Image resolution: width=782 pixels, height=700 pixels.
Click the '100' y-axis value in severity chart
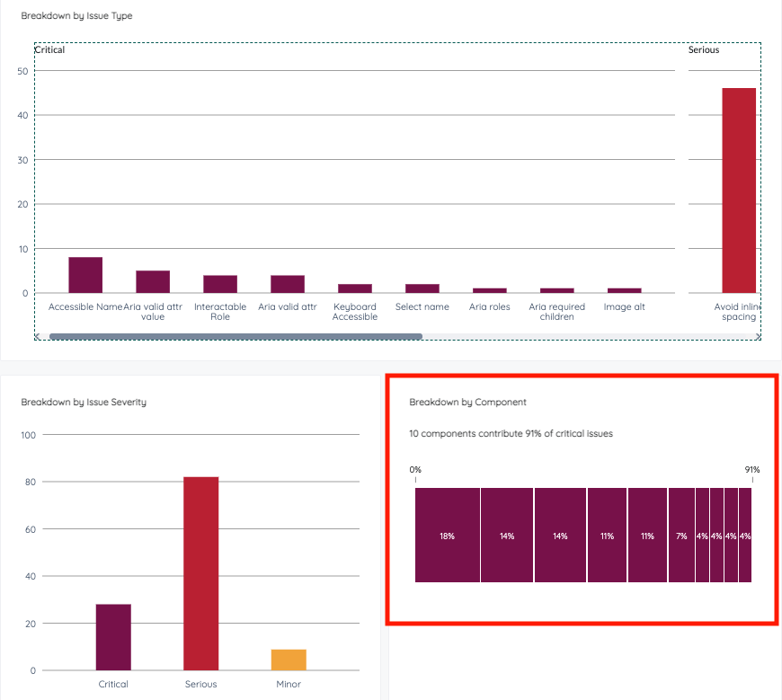29,435
